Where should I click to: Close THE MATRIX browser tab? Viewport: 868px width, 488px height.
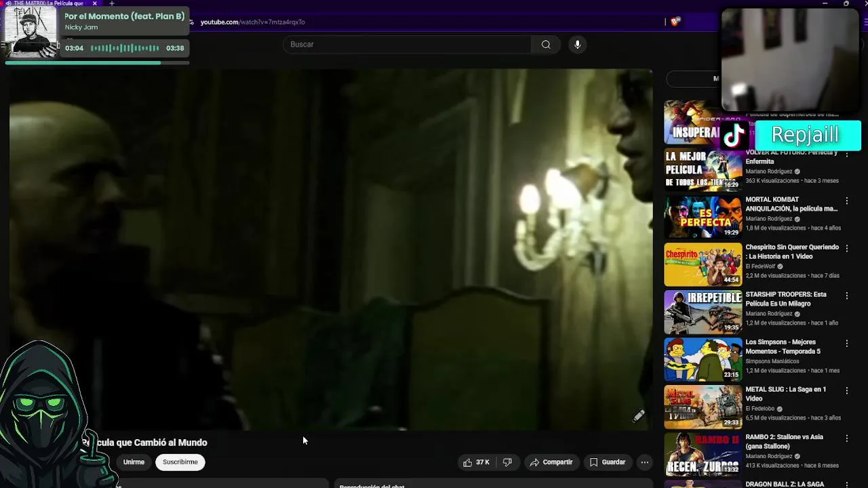pyautogui.click(x=95, y=3)
